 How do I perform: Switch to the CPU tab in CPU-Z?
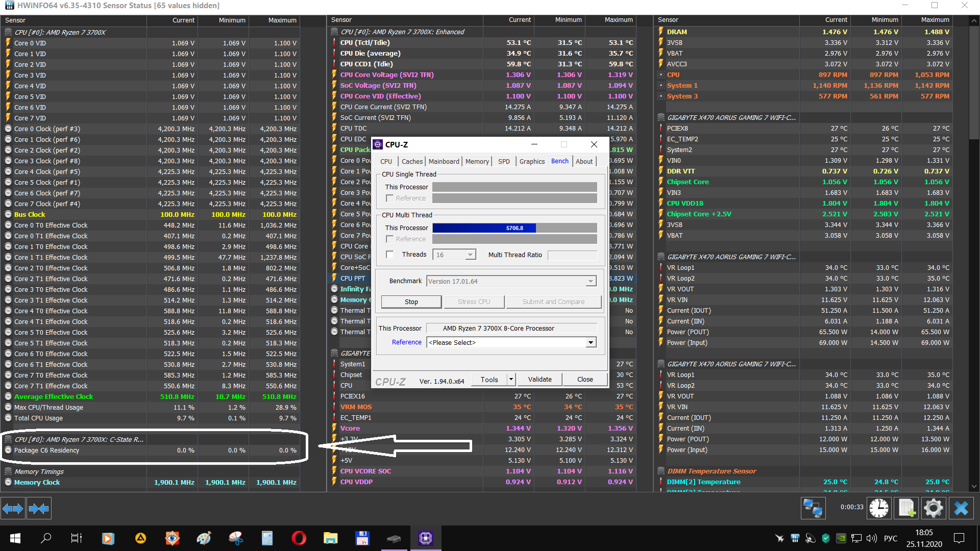[x=386, y=161]
